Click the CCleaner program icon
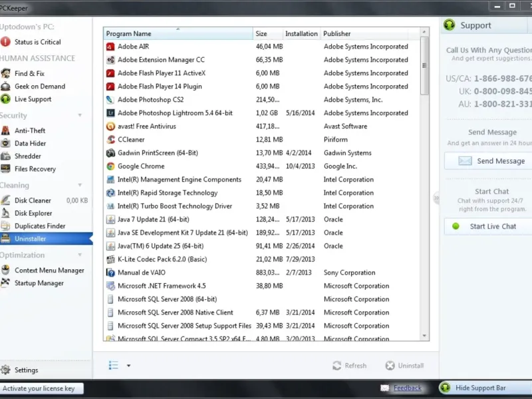The width and height of the screenshot is (532, 399). coord(110,140)
